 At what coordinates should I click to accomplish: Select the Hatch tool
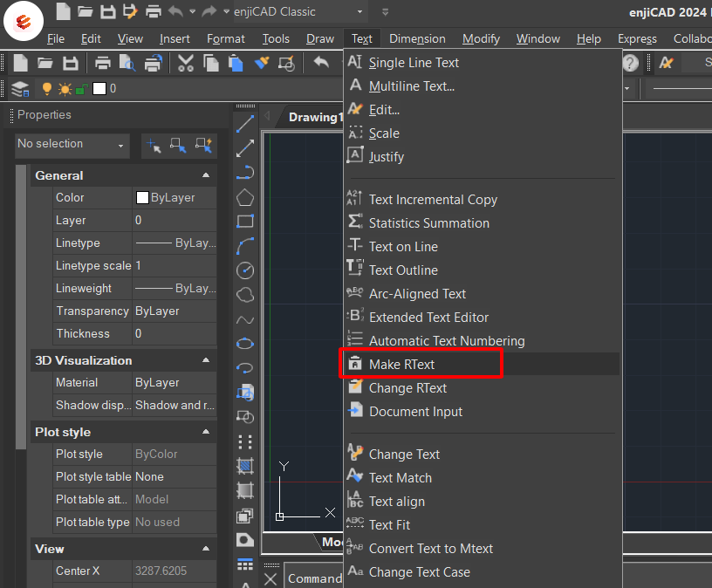tap(245, 466)
